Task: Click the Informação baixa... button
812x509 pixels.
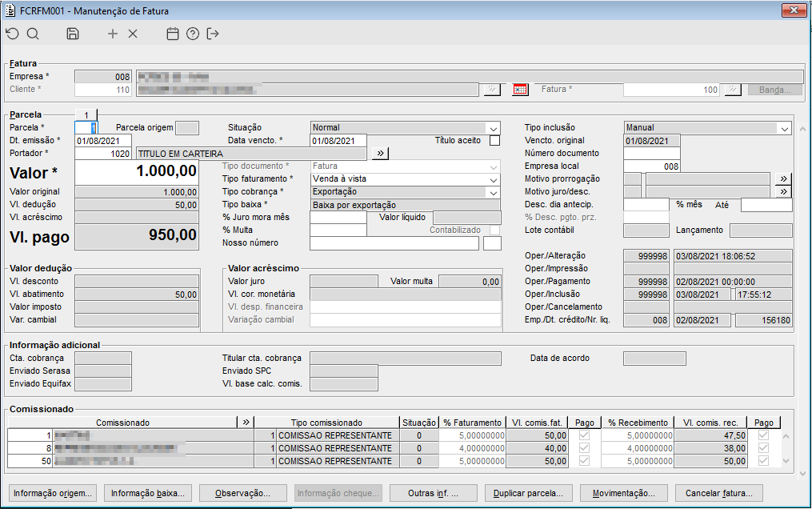Action: point(147,493)
